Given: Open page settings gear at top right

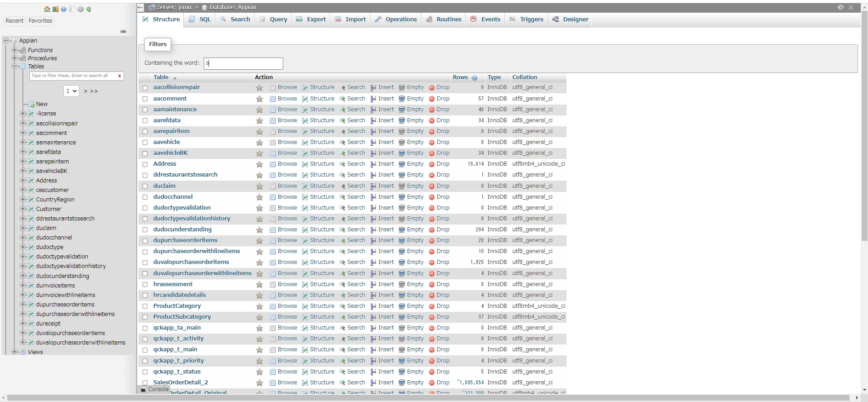Looking at the screenshot, I should 840,7.
